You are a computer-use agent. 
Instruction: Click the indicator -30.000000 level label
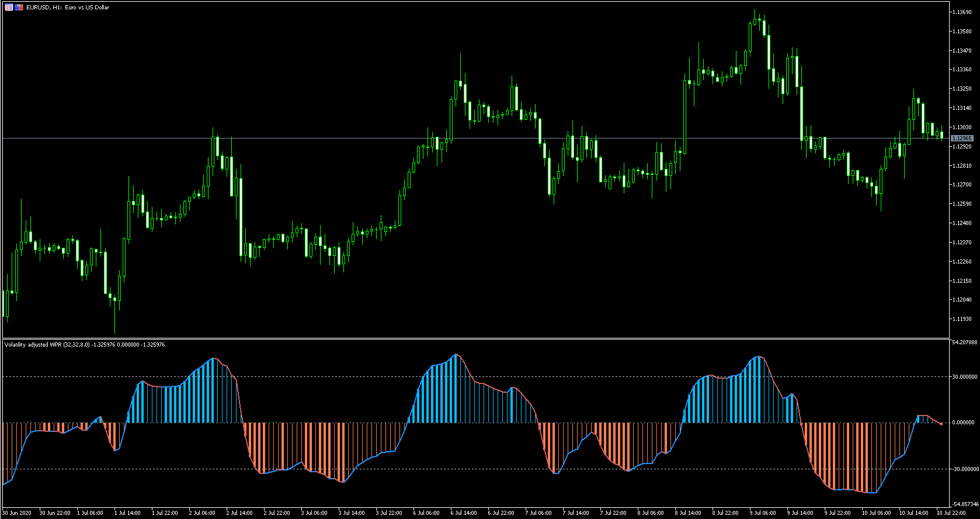965,469
